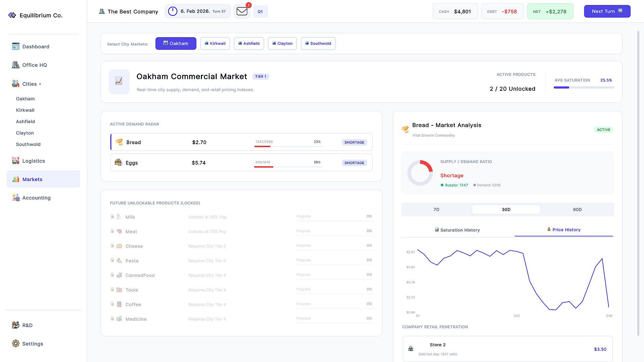Expand the Eggs demand row
Image resolution: width=644 pixels, height=362 pixels.
pyautogui.click(x=241, y=163)
